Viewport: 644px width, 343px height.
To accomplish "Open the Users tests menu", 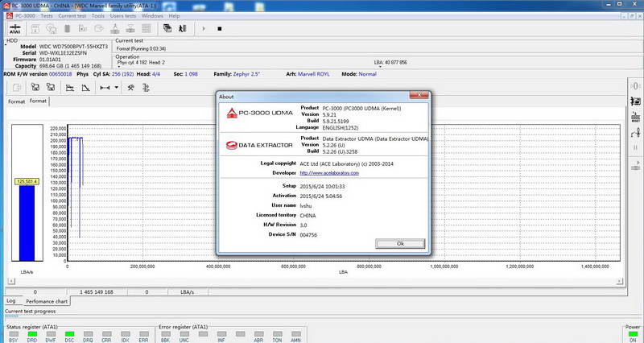I will [x=123, y=15].
